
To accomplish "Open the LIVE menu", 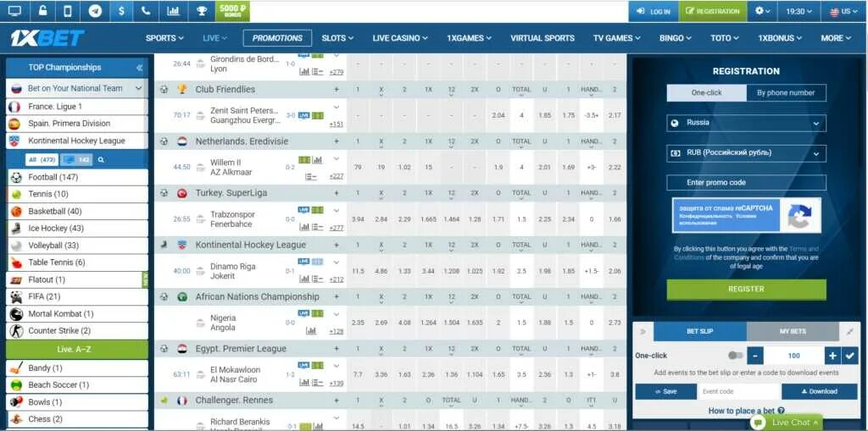I will [x=214, y=38].
